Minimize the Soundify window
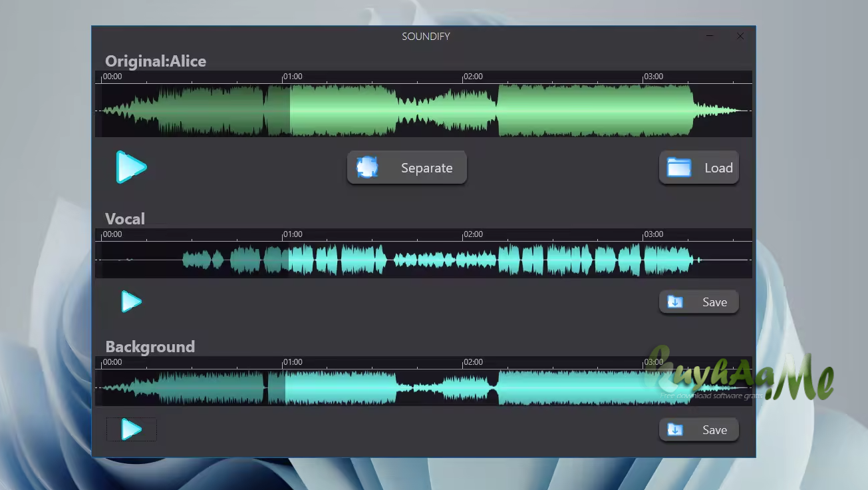868x490 pixels. coord(710,36)
